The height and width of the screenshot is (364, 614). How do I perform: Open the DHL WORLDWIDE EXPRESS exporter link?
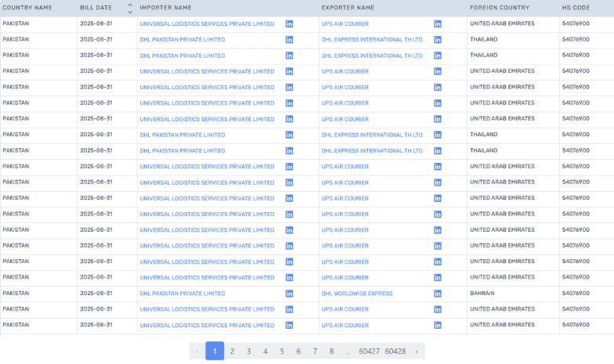tap(357, 294)
